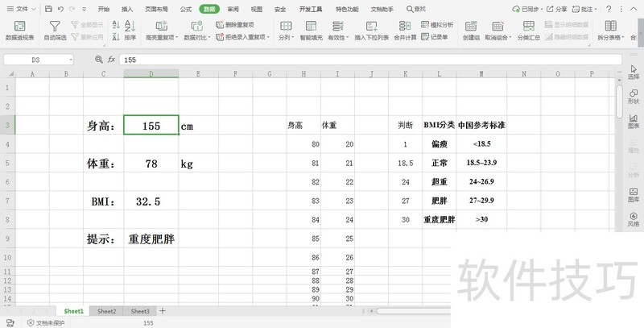The image size is (644, 328).
Task: Click the 排序 sort button
Action: tap(130, 31)
